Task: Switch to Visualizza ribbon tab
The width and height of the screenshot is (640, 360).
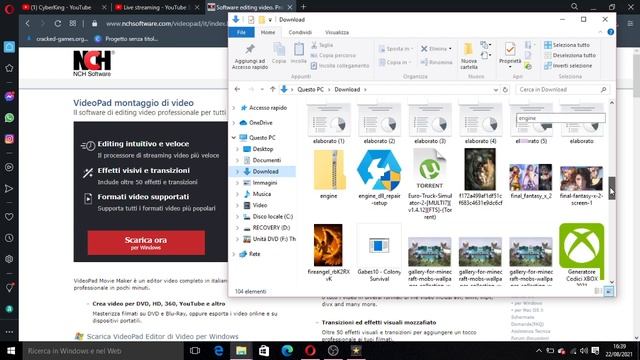Action: click(x=337, y=32)
